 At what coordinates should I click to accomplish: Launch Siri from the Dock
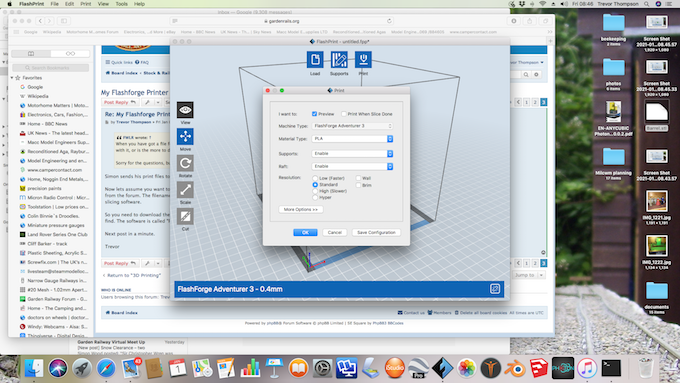pos(58,368)
